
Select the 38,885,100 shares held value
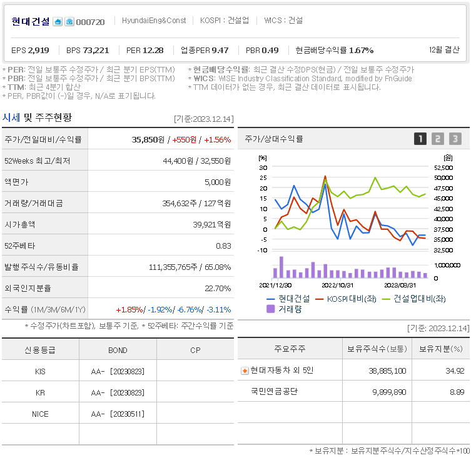coord(387,371)
